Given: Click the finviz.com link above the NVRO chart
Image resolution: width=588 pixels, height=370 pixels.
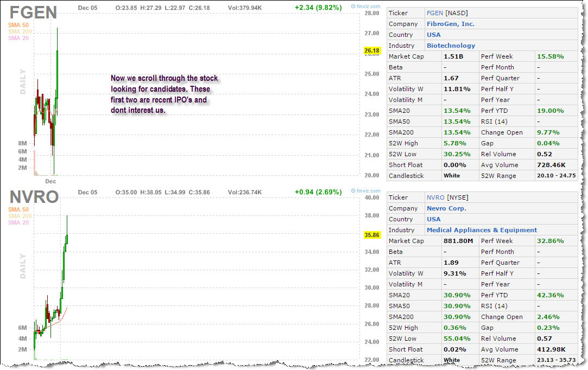Looking at the screenshot, I should pyautogui.click(x=365, y=191).
